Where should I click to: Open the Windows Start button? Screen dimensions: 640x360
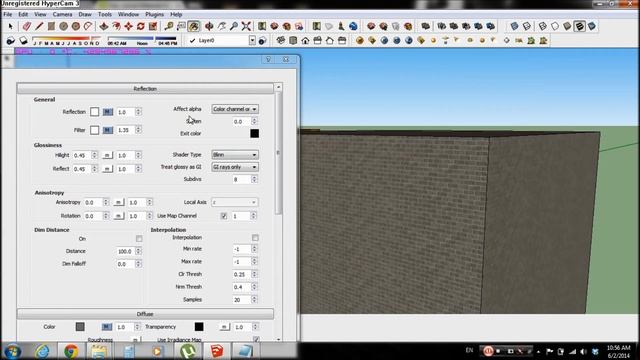point(13,351)
